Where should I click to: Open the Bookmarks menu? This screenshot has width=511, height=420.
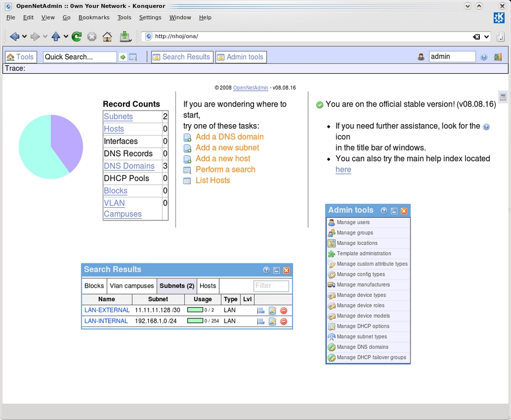(x=93, y=17)
